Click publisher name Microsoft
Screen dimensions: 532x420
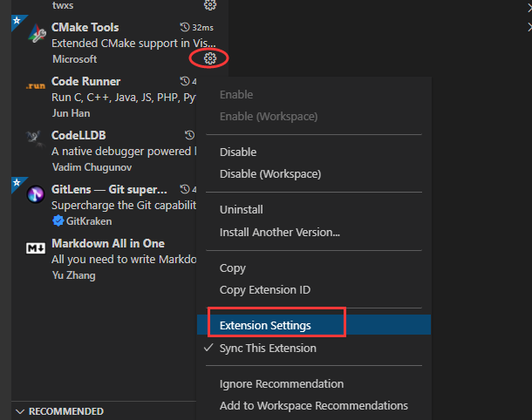pyautogui.click(x=75, y=59)
